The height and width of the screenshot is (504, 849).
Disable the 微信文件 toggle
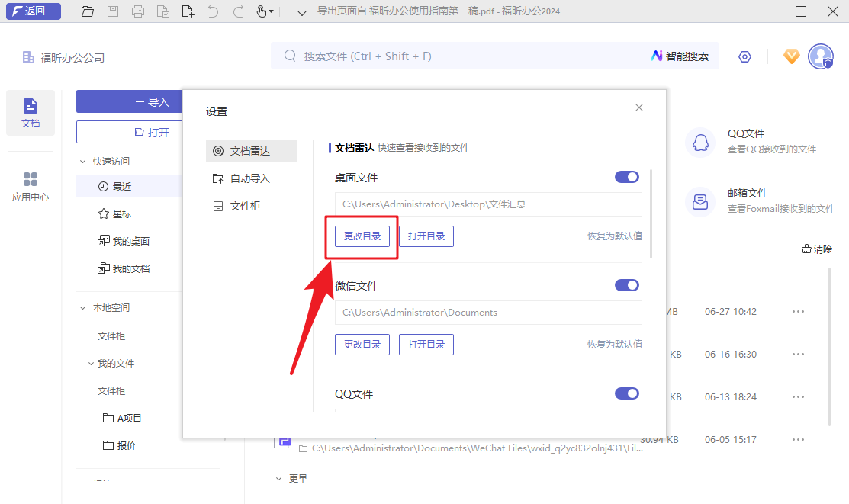[626, 284]
